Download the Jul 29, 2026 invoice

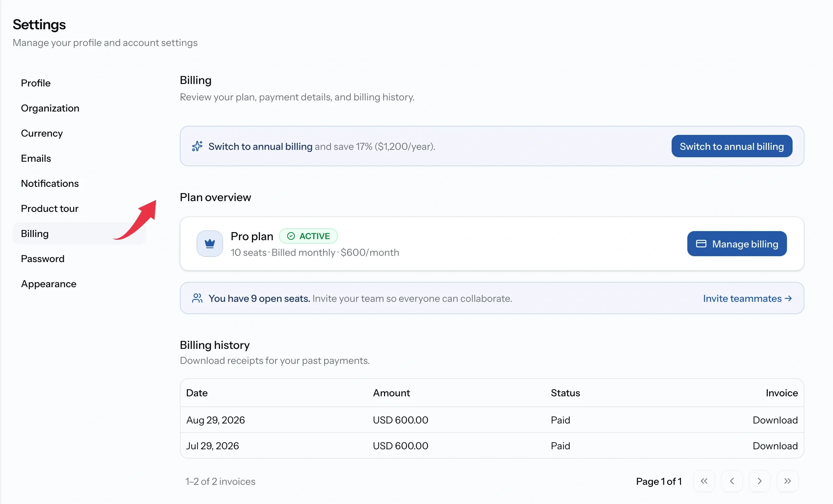(775, 446)
